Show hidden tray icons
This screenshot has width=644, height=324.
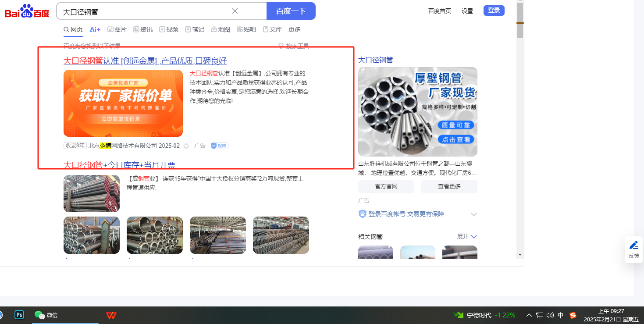529,315
